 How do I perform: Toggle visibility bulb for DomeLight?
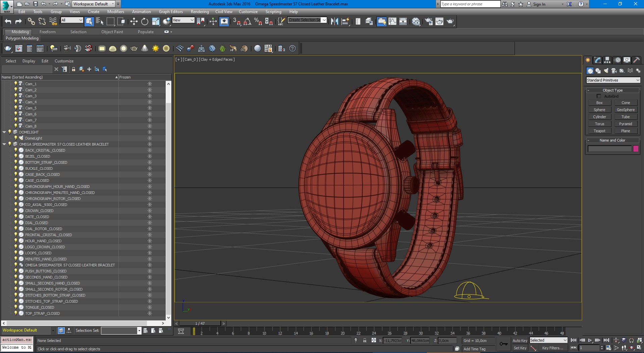pos(15,138)
